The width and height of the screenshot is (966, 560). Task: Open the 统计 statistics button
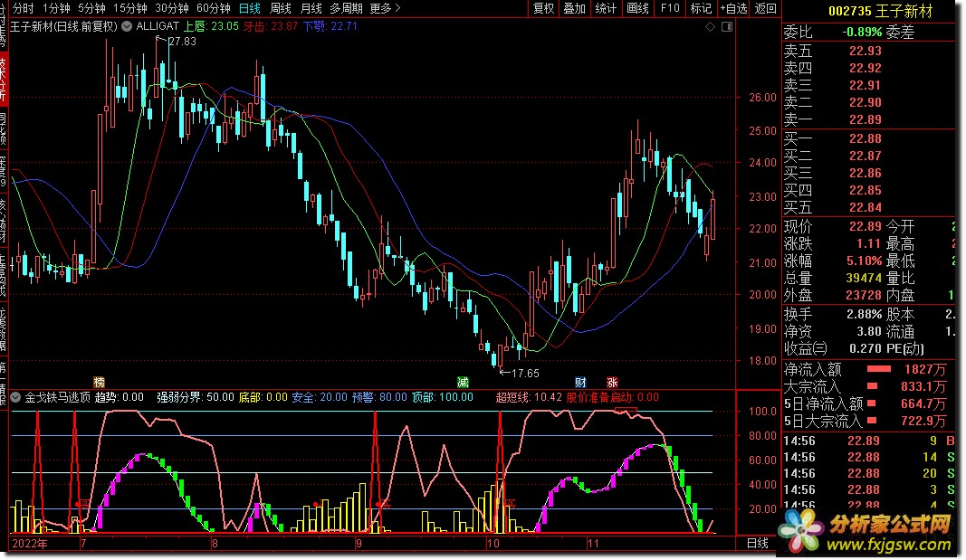tap(606, 8)
